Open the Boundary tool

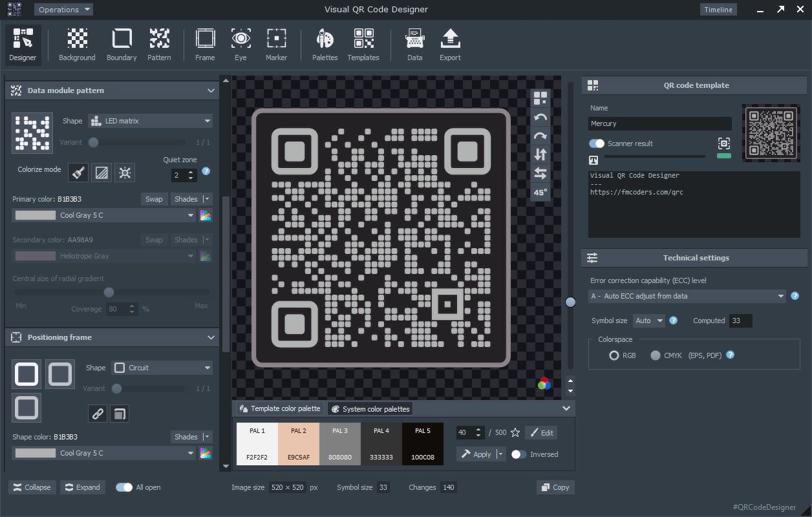[122, 45]
